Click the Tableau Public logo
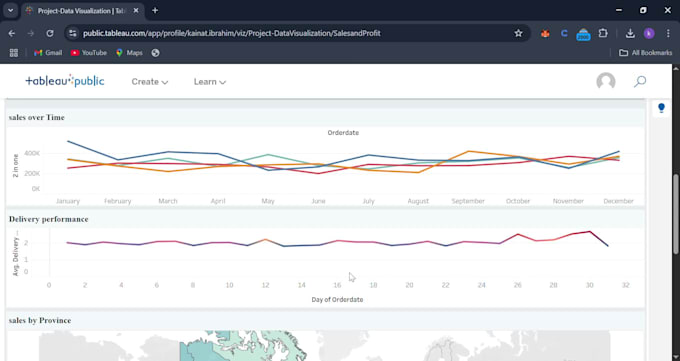This screenshot has width=680, height=361. (x=65, y=81)
